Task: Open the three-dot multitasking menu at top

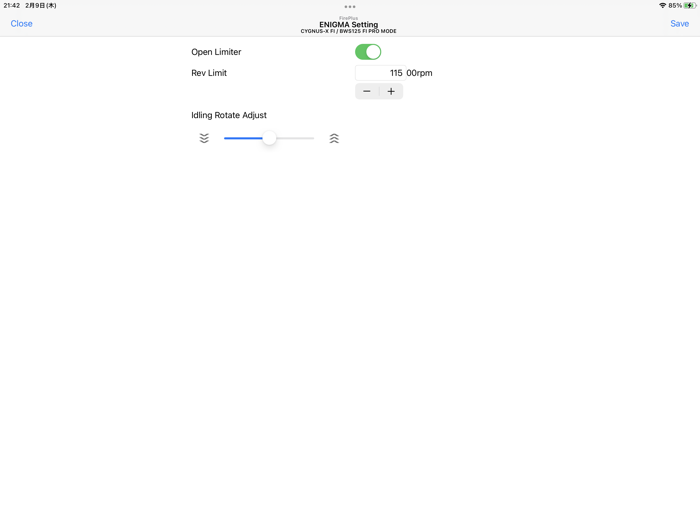Action: click(350, 7)
